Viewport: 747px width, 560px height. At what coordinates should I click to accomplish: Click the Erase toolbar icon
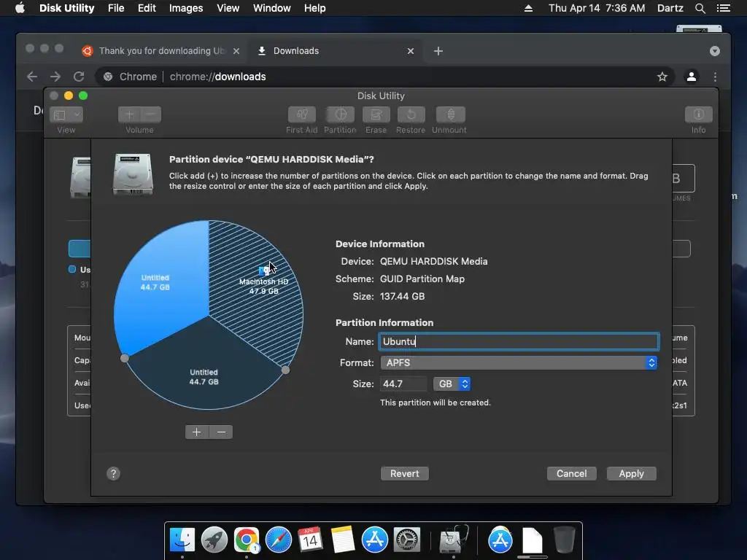pyautogui.click(x=376, y=114)
